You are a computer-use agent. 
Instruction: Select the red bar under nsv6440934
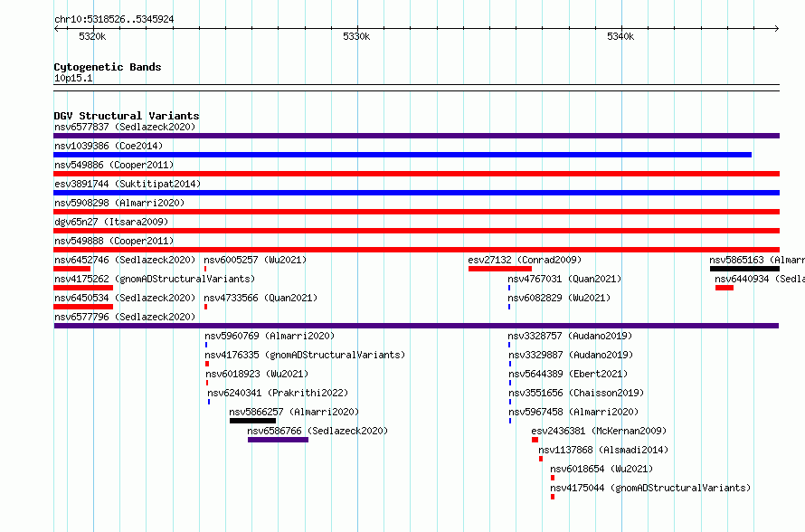724,288
